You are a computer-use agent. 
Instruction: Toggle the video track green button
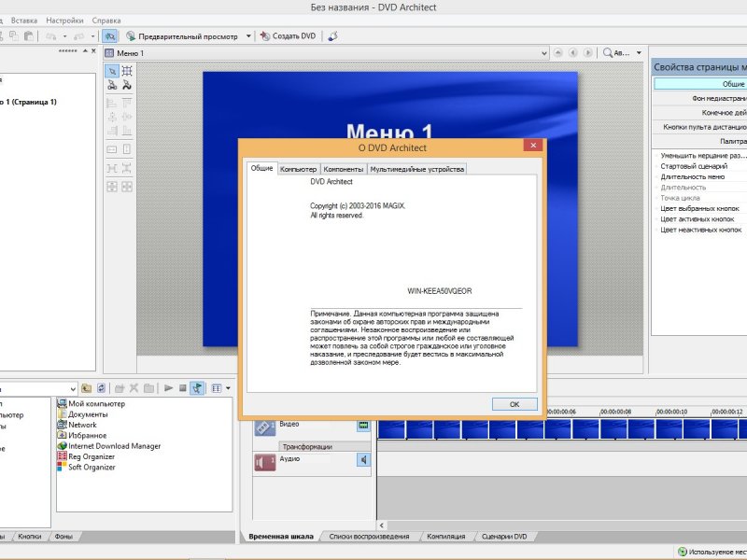[x=363, y=426]
